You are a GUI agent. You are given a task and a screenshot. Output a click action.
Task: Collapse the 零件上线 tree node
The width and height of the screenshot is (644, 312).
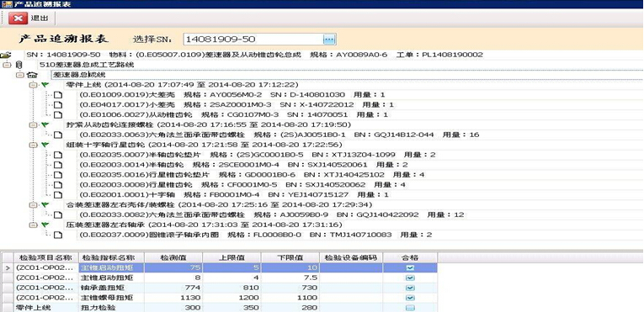pyautogui.click(x=33, y=85)
